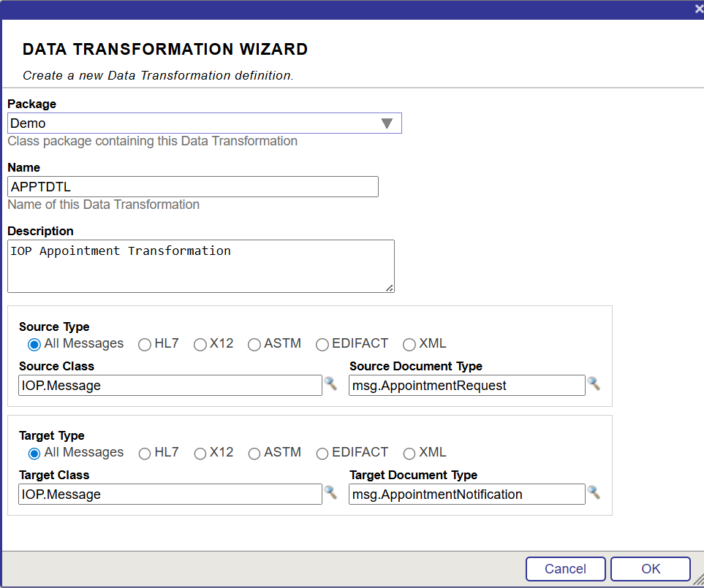704x588 pixels.
Task: Select XML radio under Target Type
Action: coord(409,454)
